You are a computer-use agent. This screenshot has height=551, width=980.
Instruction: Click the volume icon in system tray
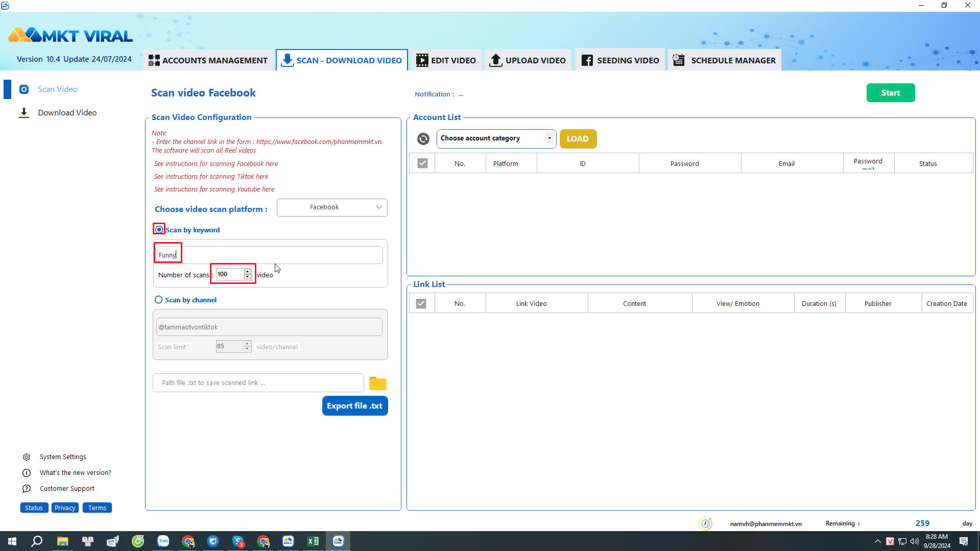[915, 541]
